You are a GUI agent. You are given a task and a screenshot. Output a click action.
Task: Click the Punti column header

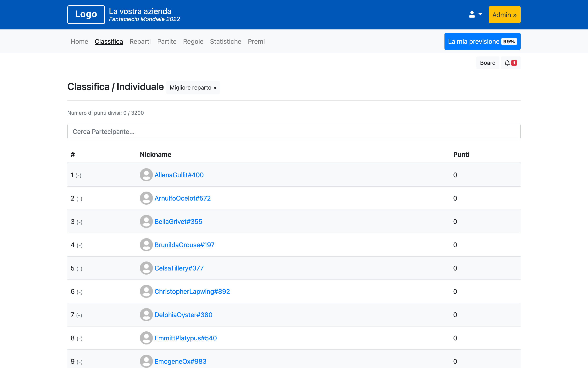tap(461, 154)
